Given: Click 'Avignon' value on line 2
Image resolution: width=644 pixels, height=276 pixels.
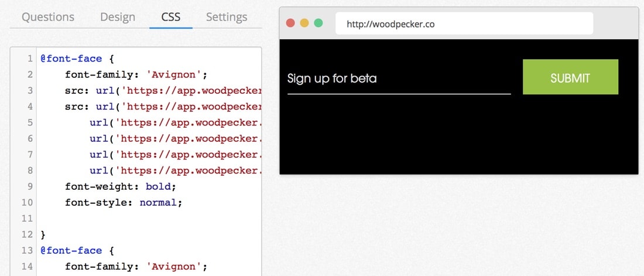Looking at the screenshot, I should tap(174, 75).
